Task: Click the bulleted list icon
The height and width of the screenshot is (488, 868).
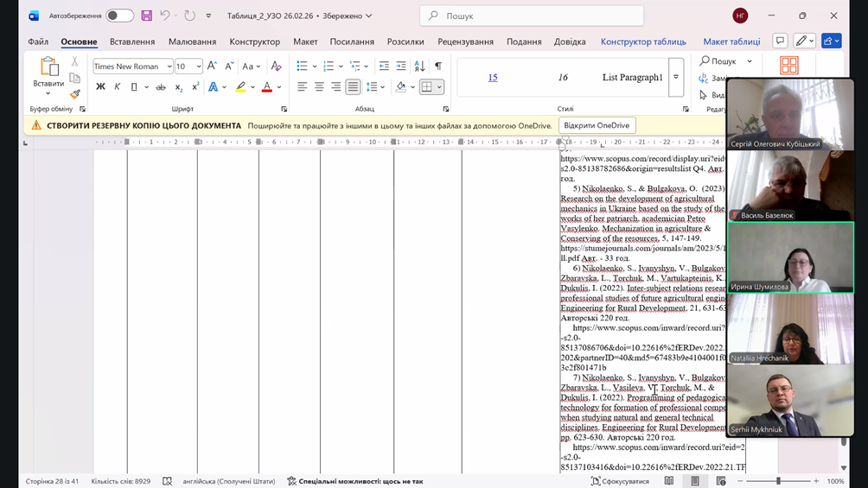Action: point(302,67)
